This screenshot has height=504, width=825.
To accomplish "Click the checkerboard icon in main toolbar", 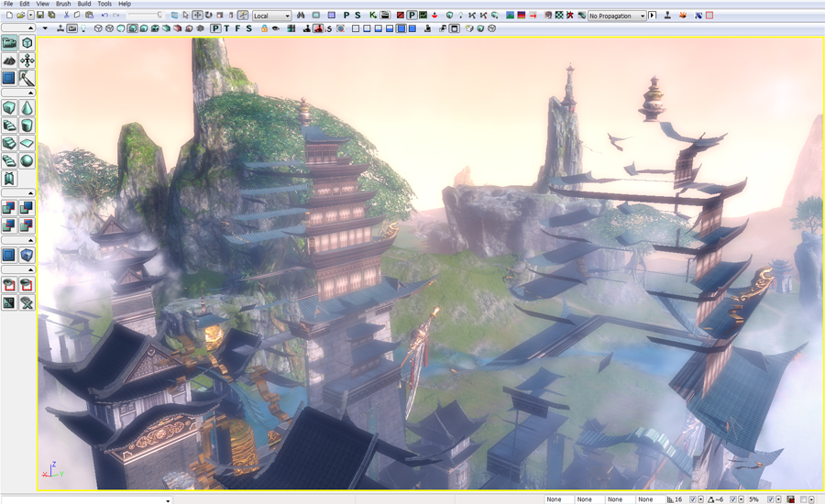I will click(559, 16).
